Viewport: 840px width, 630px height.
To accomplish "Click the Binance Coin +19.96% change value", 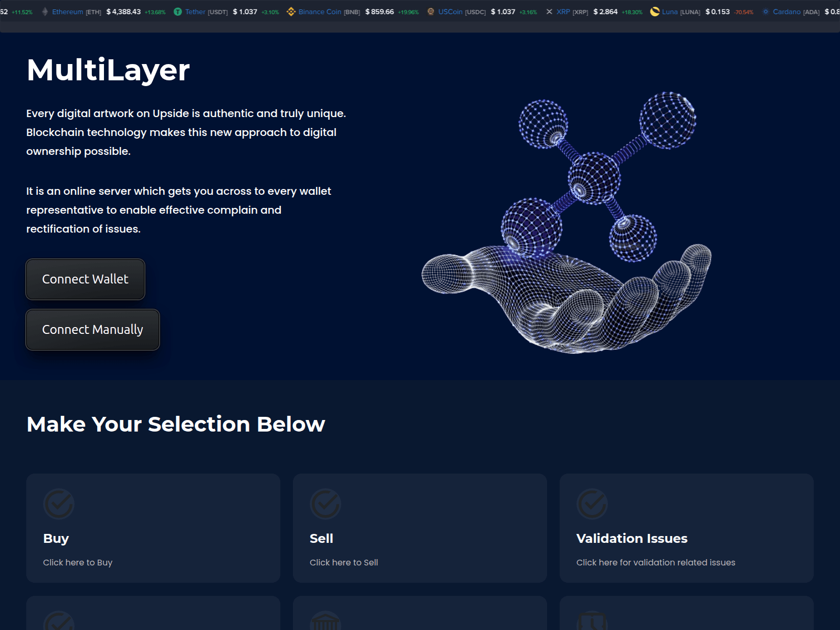I will [408, 12].
